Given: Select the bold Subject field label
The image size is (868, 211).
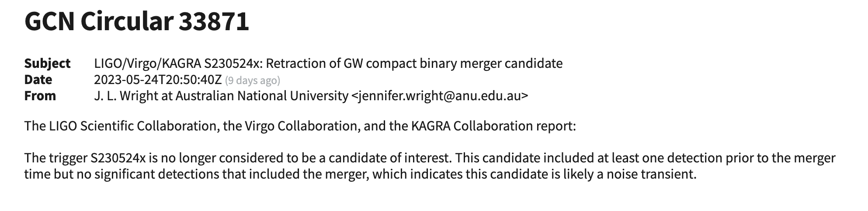Looking at the screenshot, I should click(x=47, y=63).
